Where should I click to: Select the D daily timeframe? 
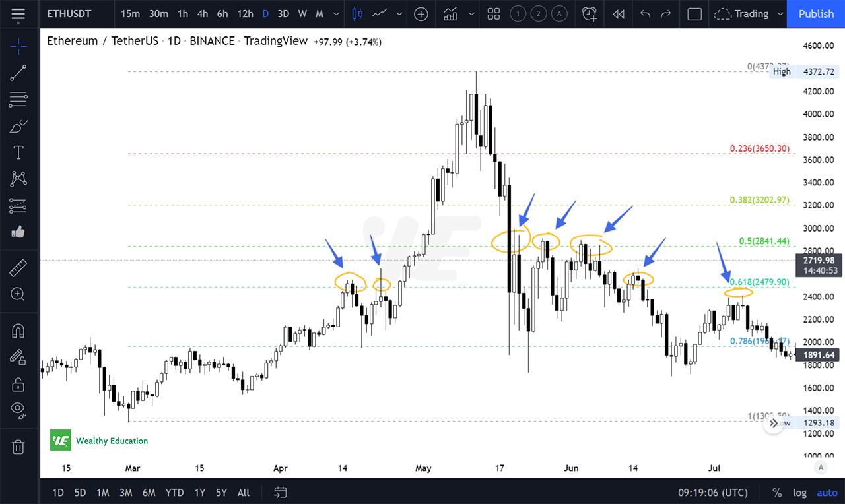[x=265, y=14]
